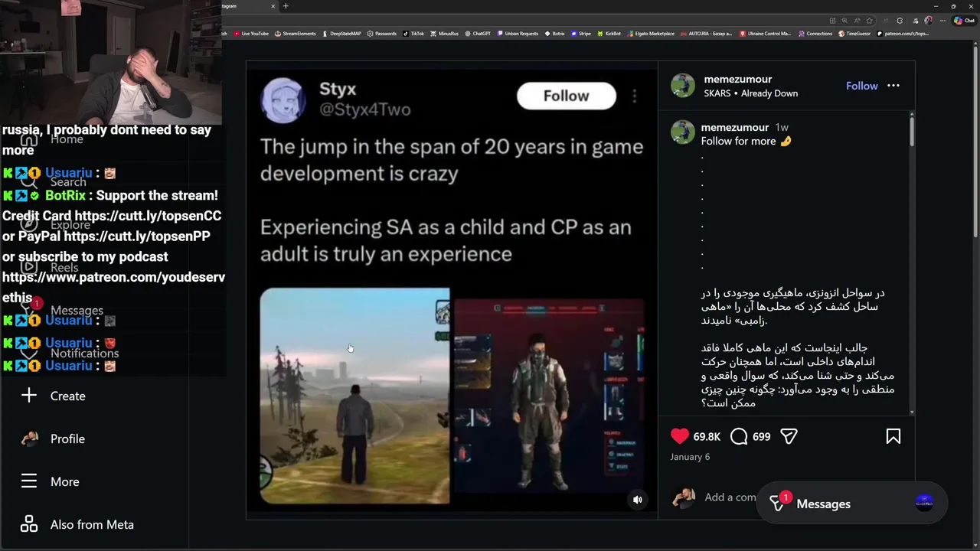980x551 pixels.
Task: Open the Stripe bookmark
Action: 581,34
